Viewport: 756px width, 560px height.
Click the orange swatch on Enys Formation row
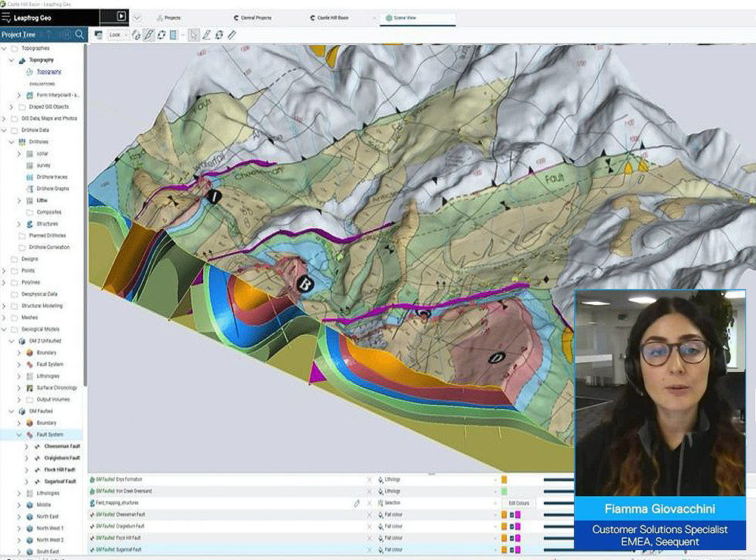point(504,479)
